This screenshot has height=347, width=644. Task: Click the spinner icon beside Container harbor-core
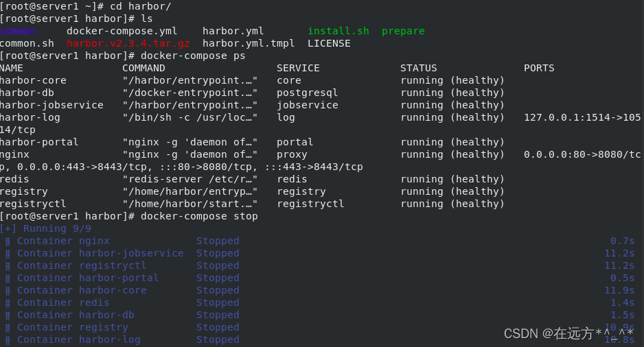[8, 291]
